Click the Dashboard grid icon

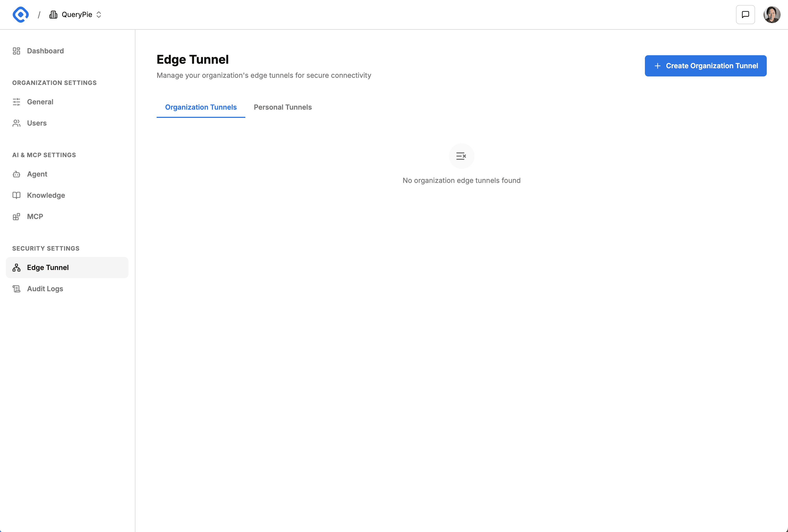click(16, 51)
